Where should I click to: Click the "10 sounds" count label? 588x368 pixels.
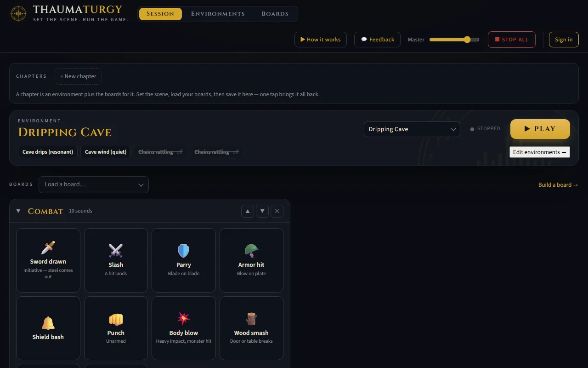pyautogui.click(x=80, y=211)
